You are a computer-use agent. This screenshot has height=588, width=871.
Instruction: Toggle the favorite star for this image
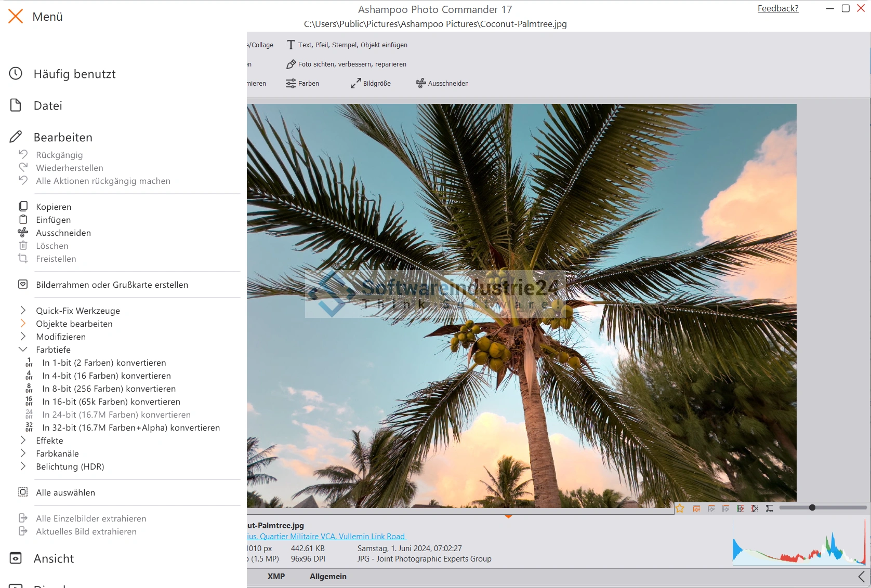pyautogui.click(x=680, y=509)
